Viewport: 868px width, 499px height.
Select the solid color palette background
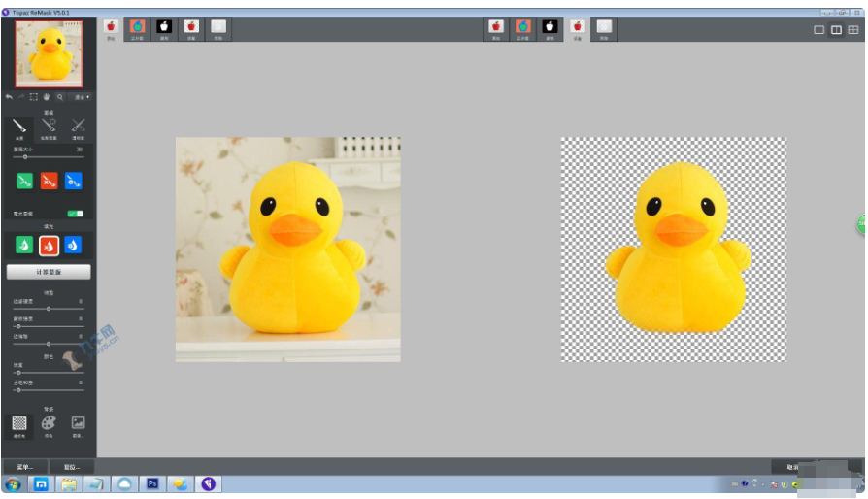[x=49, y=426]
